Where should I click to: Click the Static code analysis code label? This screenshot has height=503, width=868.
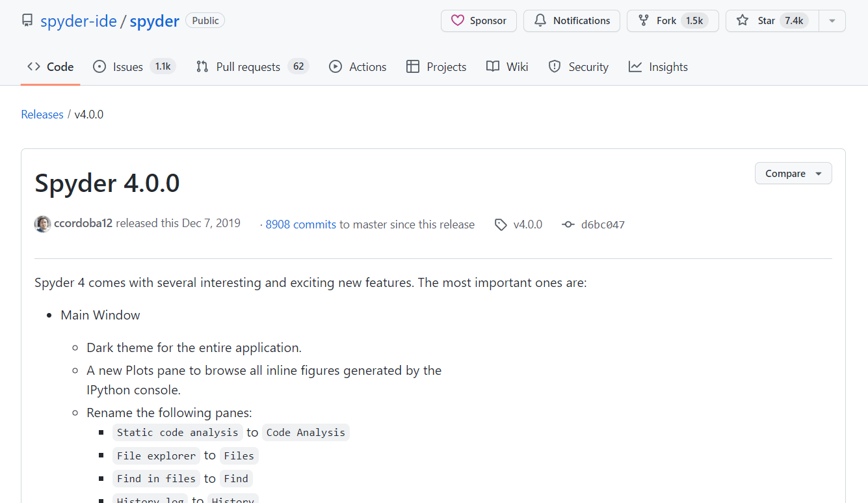coord(178,432)
